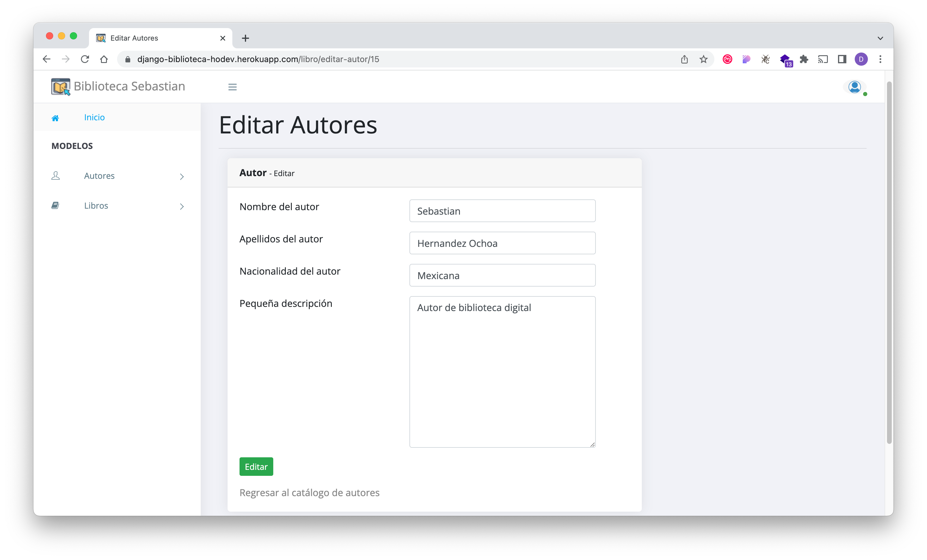The height and width of the screenshot is (560, 927).
Task: Click the Inicio home icon
Action: coord(55,117)
